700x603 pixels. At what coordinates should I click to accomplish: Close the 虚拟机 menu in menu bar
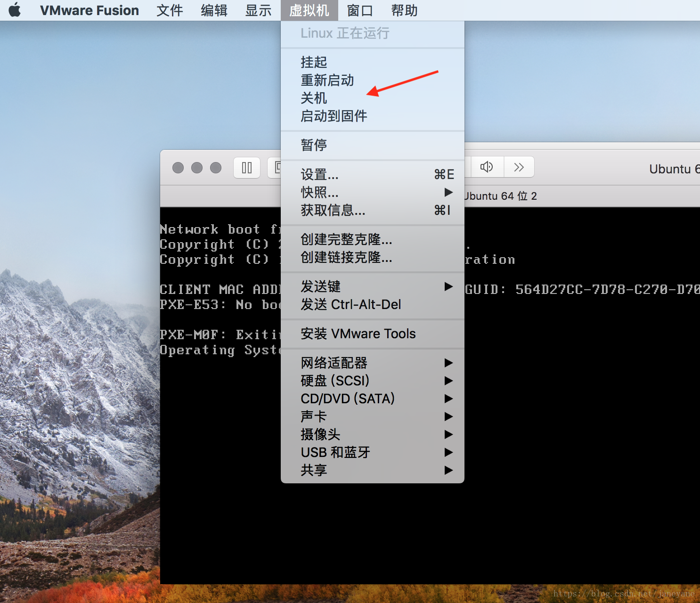[309, 10]
